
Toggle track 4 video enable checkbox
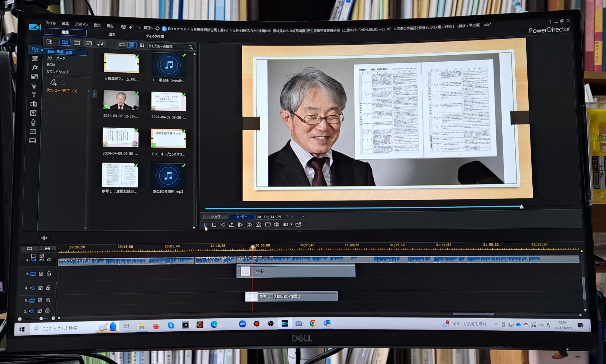[41, 274]
